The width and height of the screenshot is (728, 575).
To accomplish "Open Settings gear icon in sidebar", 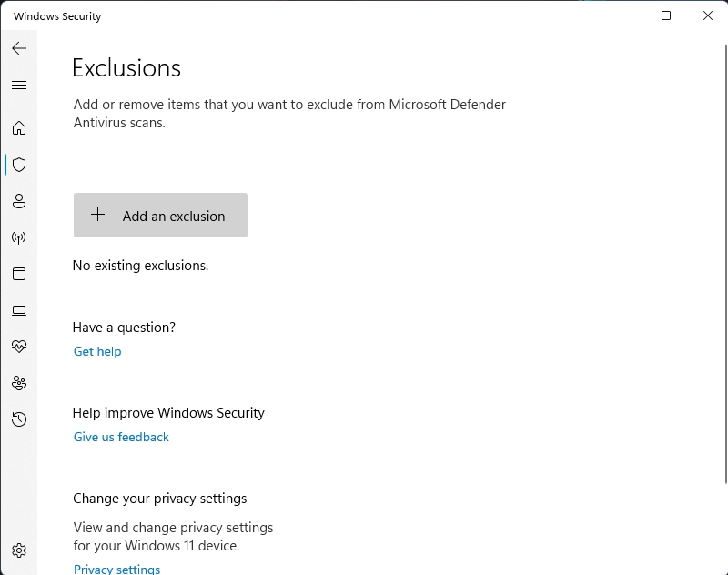I will [19, 550].
